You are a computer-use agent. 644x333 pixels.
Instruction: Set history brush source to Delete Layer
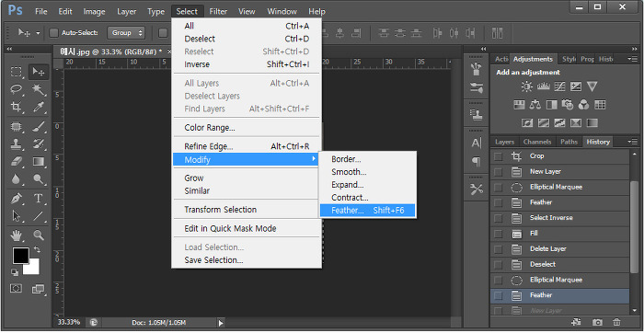[498, 249]
